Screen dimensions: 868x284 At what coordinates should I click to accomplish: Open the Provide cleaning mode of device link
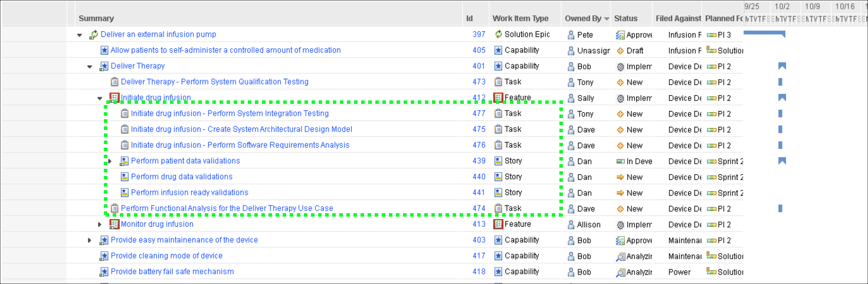166,256
